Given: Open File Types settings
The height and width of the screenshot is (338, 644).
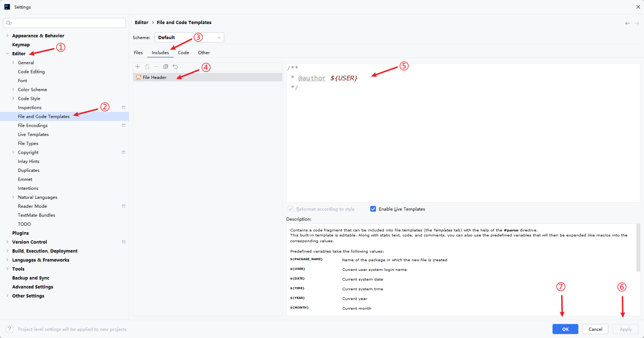Looking at the screenshot, I should [x=28, y=143].
